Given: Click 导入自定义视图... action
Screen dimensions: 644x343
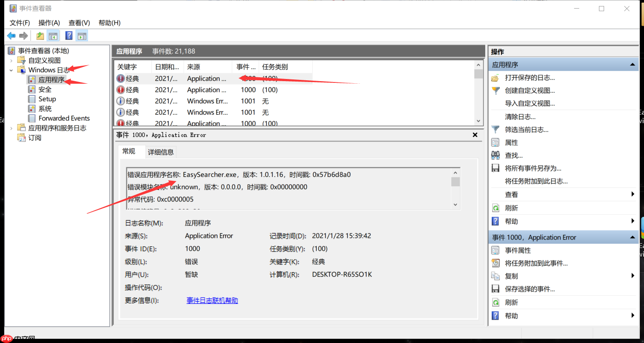Looking at the screenshot, I should (530, 103).
